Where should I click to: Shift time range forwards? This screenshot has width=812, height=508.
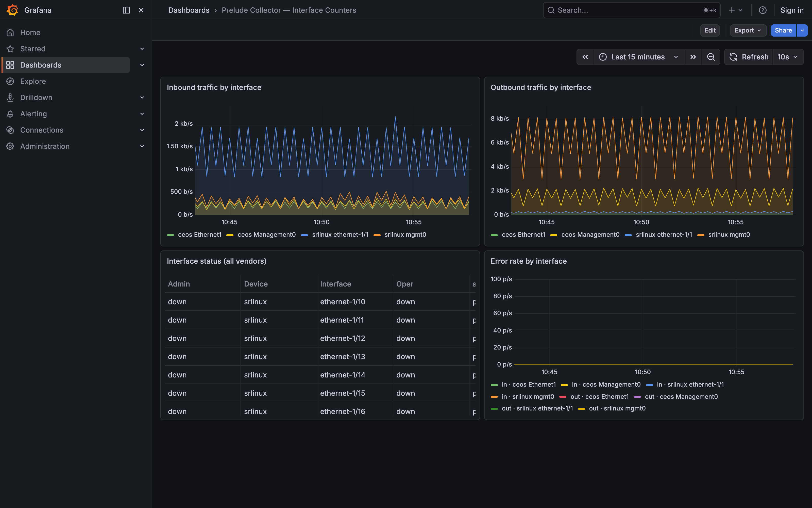tap(693, 57)
